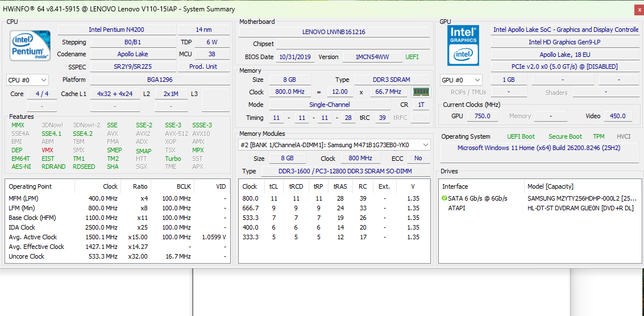Click the Secure Boot status label
Image resolution: width=644 pixels, height=316 pixels.
pyautogui.click(x=565, y=136)
